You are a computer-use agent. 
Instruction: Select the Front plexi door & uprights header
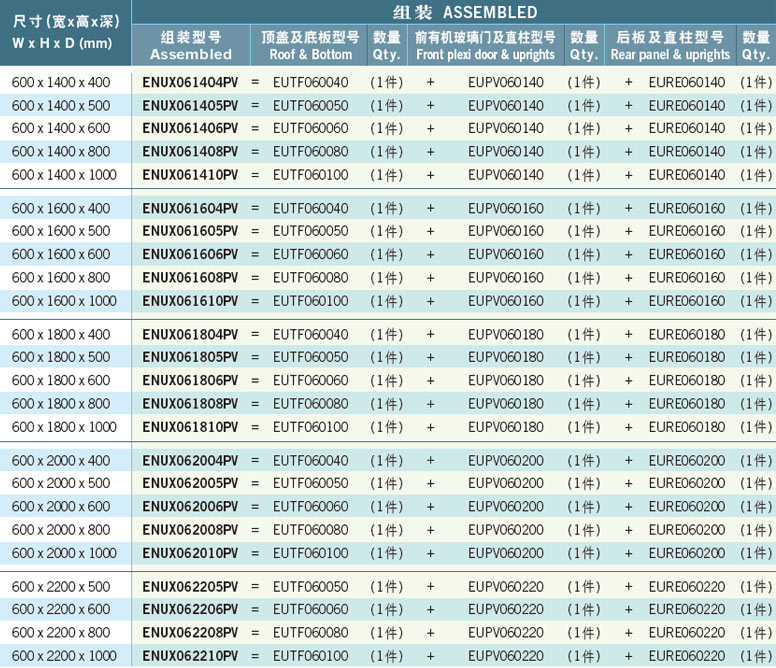[x=485, y=45]
